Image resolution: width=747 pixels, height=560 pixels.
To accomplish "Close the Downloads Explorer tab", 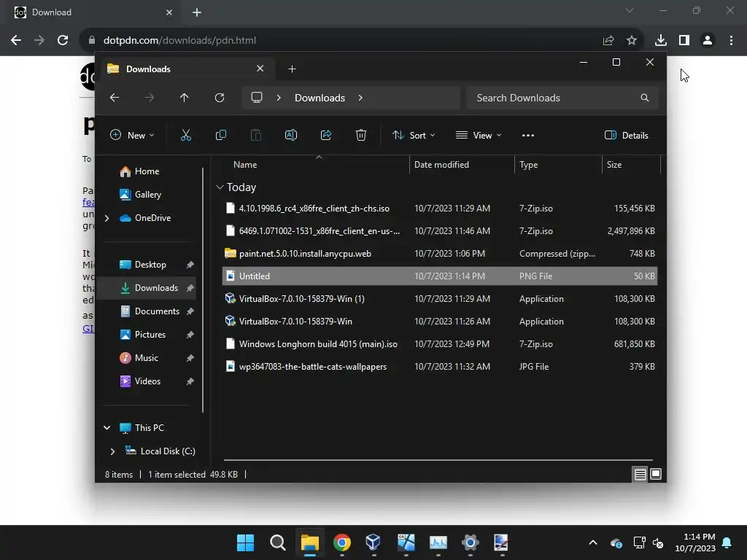I will [260, 69].
